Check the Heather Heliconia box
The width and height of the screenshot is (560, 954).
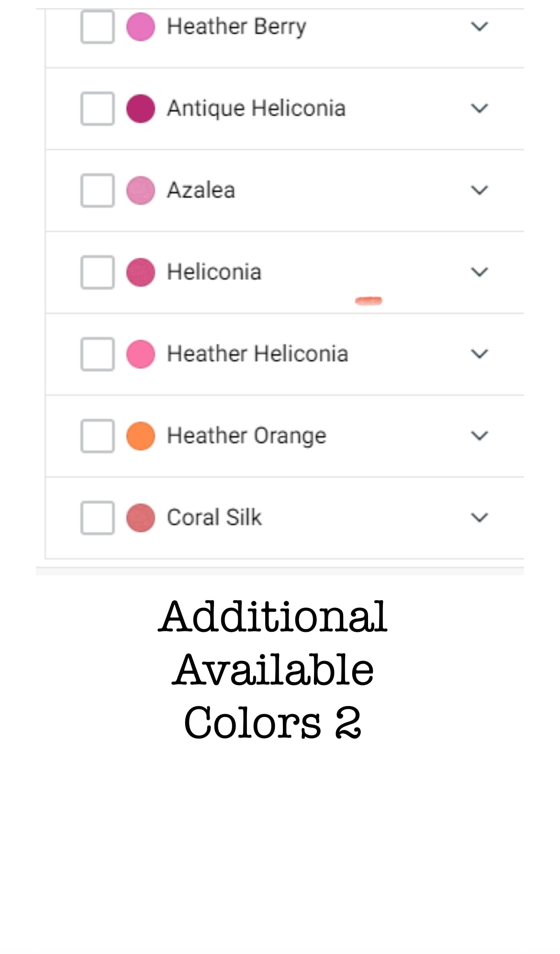tap(97, 354)
